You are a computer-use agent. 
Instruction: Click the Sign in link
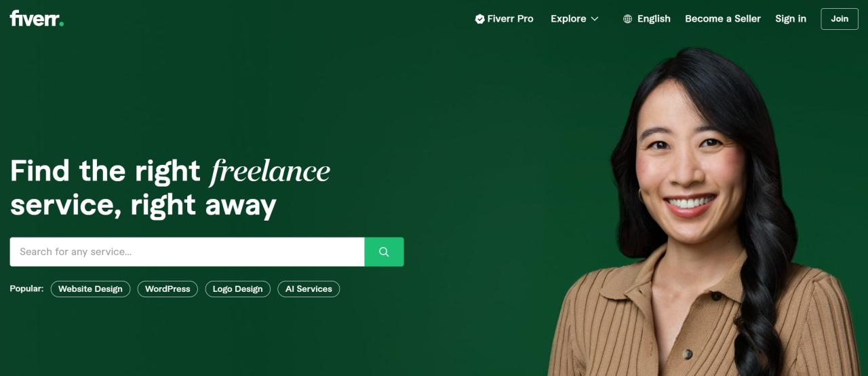(791, 19)
